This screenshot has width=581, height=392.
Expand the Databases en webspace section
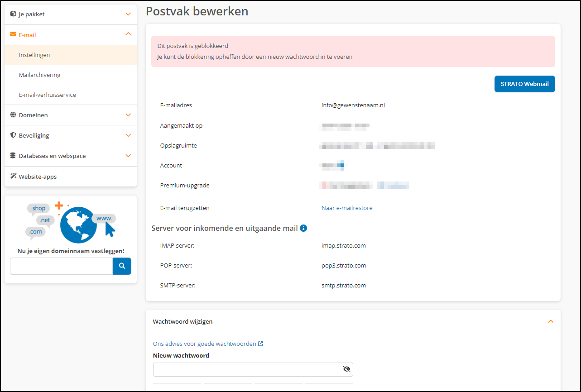pos(128,156)
